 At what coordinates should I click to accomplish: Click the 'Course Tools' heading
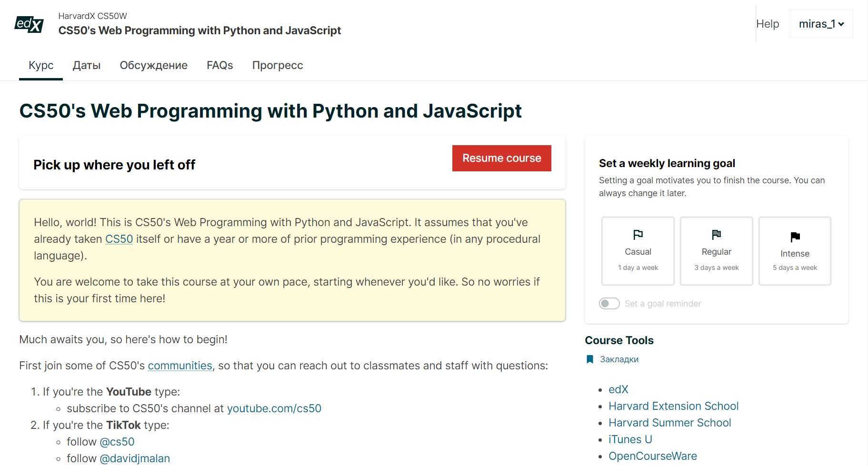tap(619, 340)
